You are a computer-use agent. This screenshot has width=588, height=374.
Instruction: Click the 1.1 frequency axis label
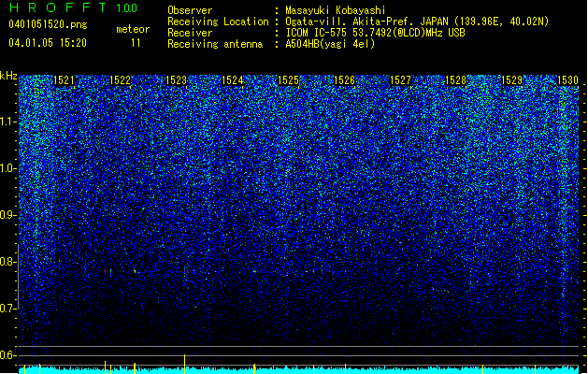click(8, 122)
